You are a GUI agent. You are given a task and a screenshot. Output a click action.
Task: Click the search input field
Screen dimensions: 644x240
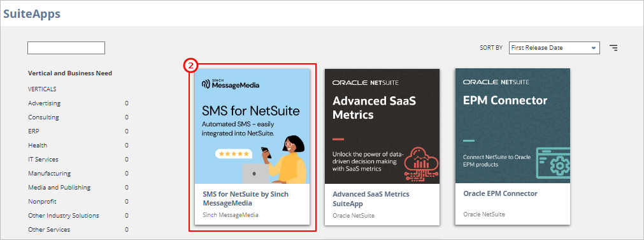point(66,48)
